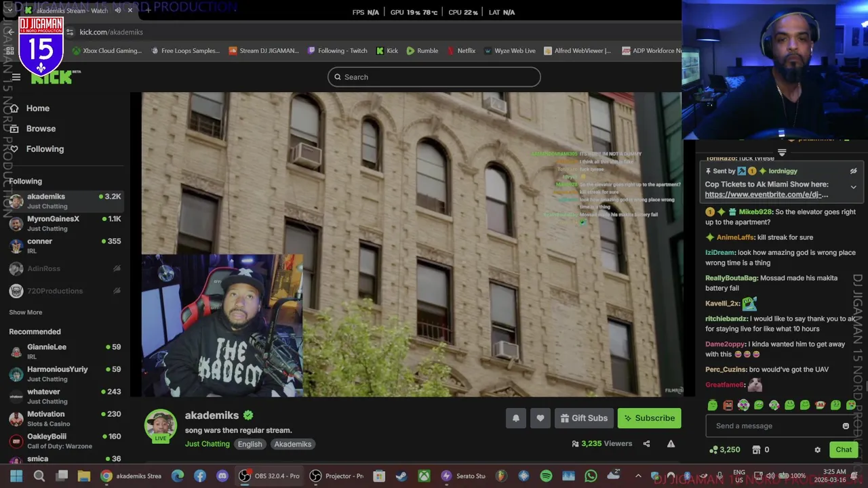Click username Perc_Cuzins in chat
Screen dimensions: 868x488
[726, 370]
